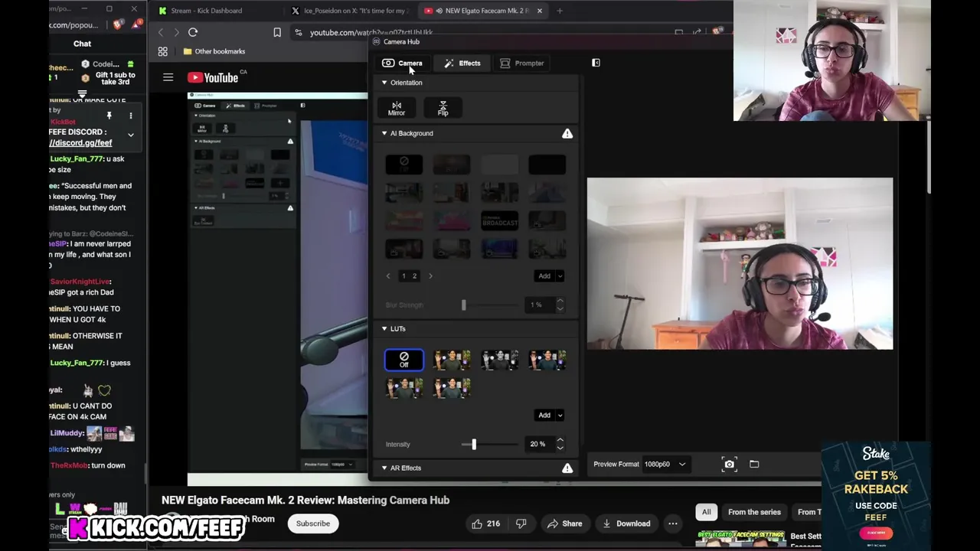Select the second LUT preset thumbnail
The width and height of the screenshot is (980, 551).
452,360
